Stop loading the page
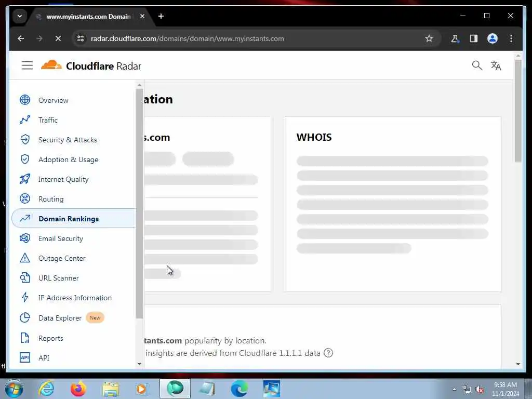Screen dimensions: 532x399 click(58, 38)
